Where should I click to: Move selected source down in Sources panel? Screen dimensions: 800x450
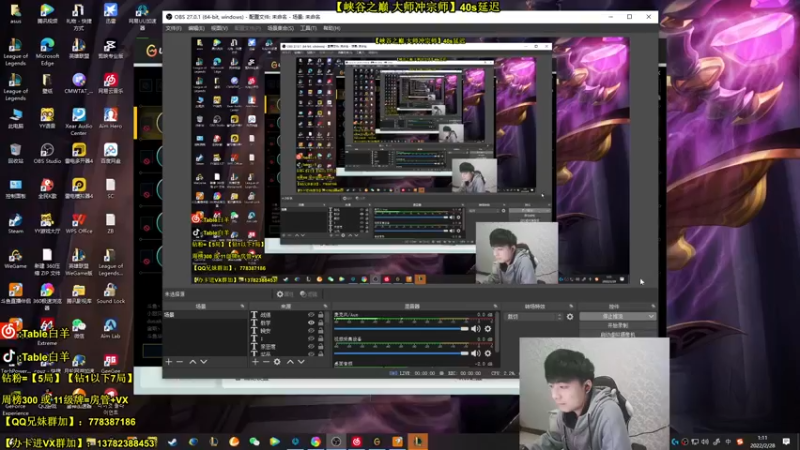click(301, 362)
